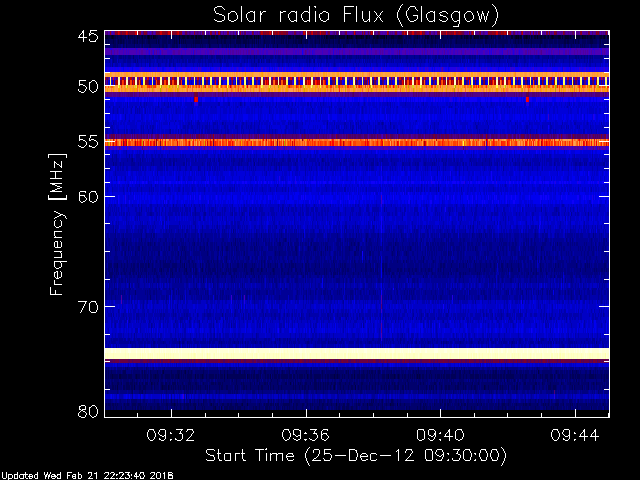
Task: Click the white-blue dashed band just below 50 MHz
Action: pyautogui.click(x=357, y=81)
